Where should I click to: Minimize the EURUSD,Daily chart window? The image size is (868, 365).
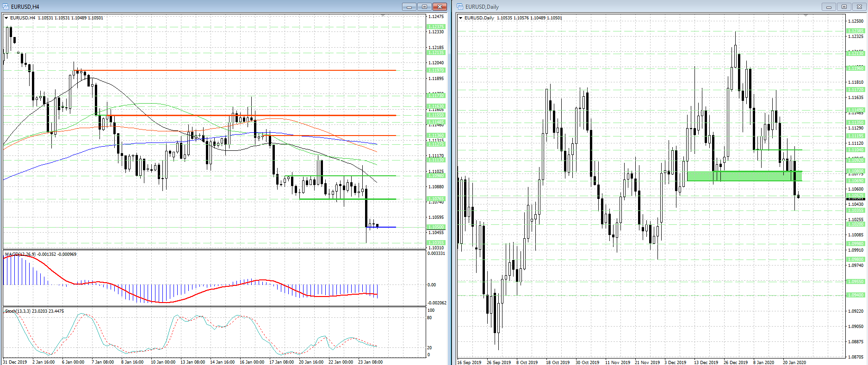point(829,6)
